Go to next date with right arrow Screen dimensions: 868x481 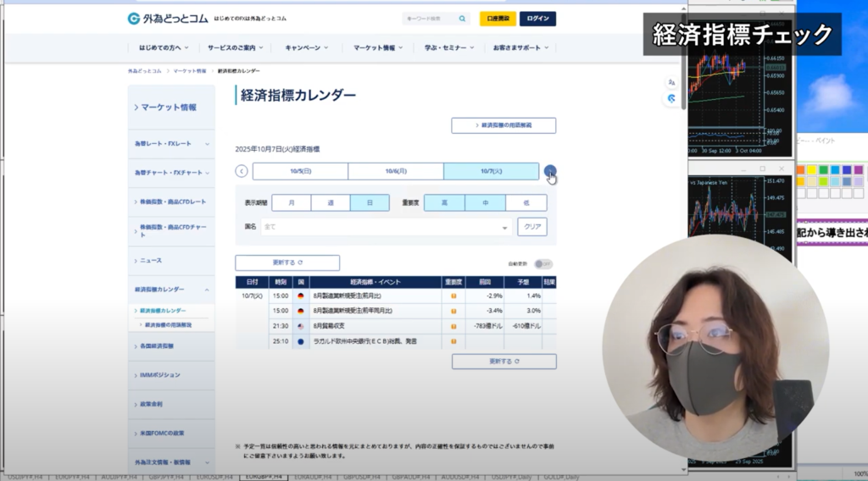550,171
